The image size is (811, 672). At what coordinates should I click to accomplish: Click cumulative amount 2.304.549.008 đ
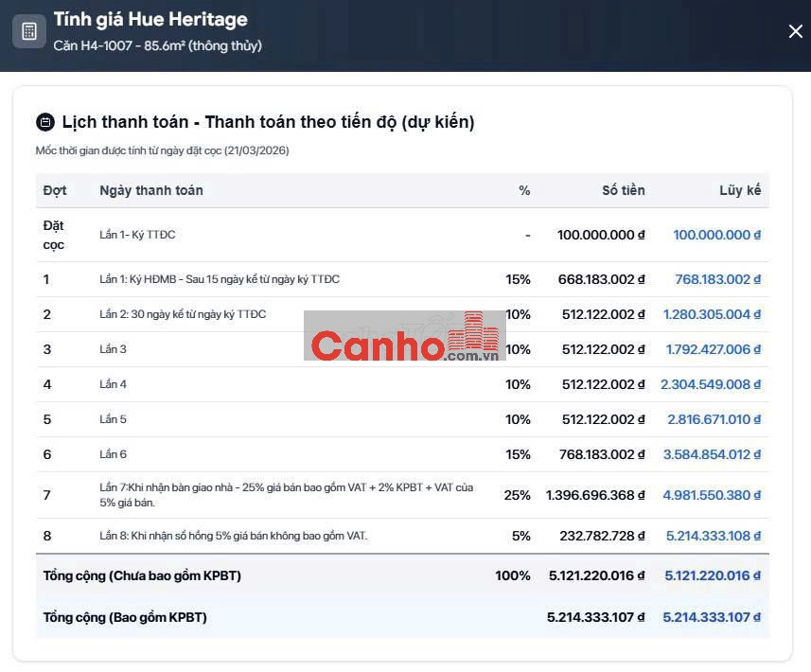tap(711, 384)
